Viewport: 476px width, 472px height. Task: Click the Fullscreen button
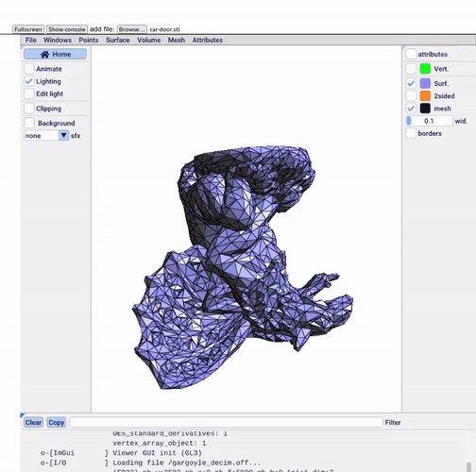pos(28,29)
